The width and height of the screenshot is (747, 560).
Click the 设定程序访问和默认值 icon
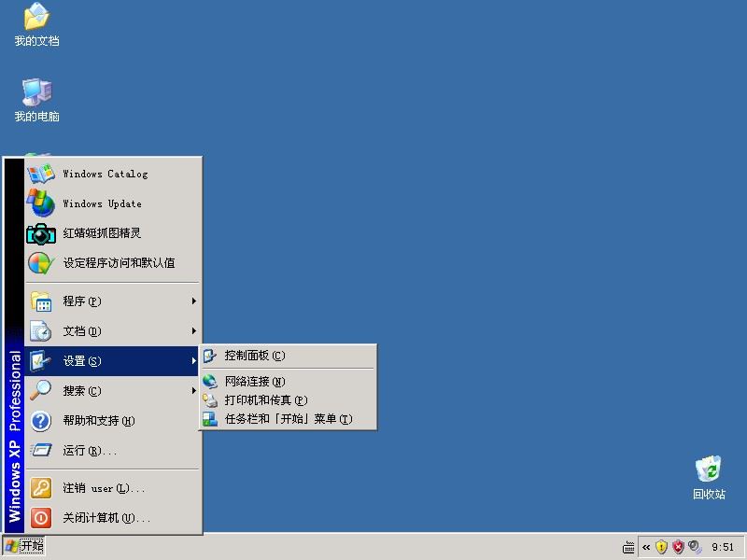41,263
